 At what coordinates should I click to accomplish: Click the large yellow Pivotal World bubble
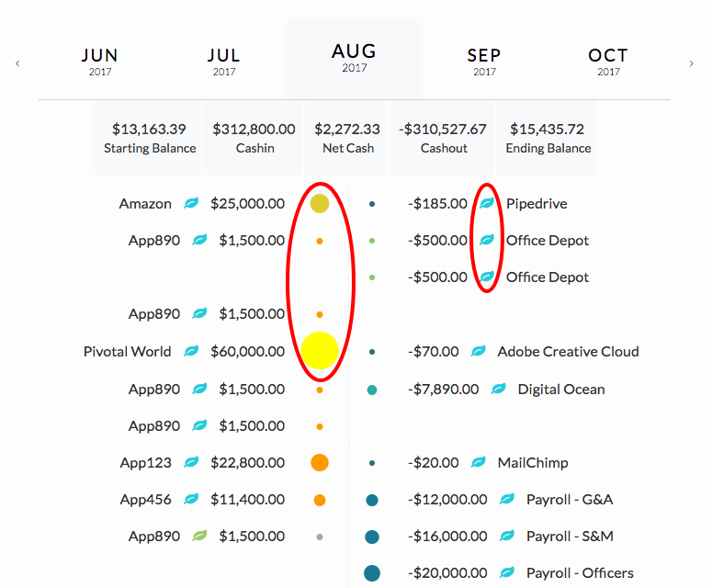pyautogui.click(x=320, y=351)
